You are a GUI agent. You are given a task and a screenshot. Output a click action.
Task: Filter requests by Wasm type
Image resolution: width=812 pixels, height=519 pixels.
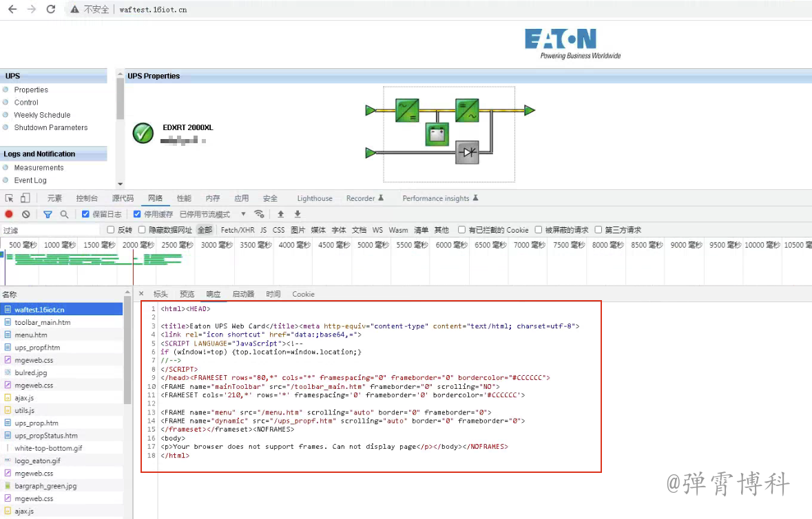398,230
